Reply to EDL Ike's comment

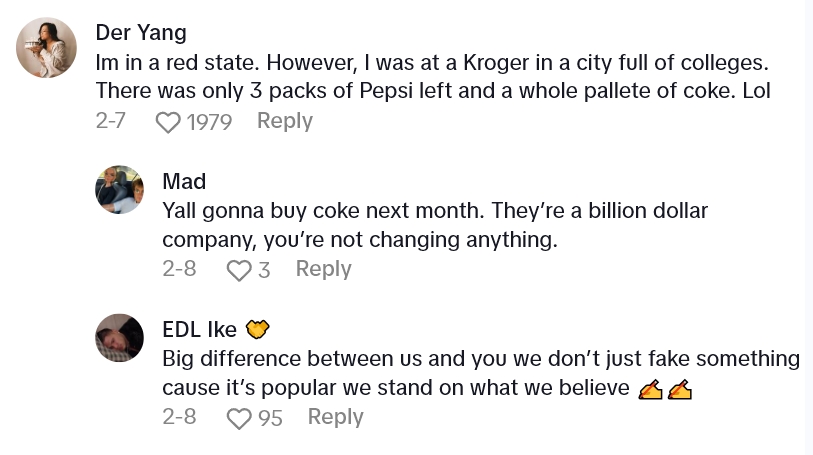point(335,417)
